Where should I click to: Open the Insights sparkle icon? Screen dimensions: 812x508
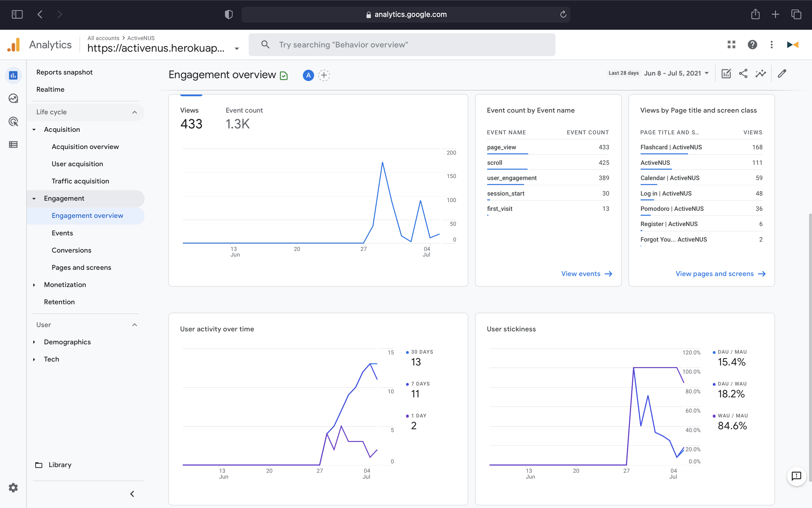[x=761, y=74]
